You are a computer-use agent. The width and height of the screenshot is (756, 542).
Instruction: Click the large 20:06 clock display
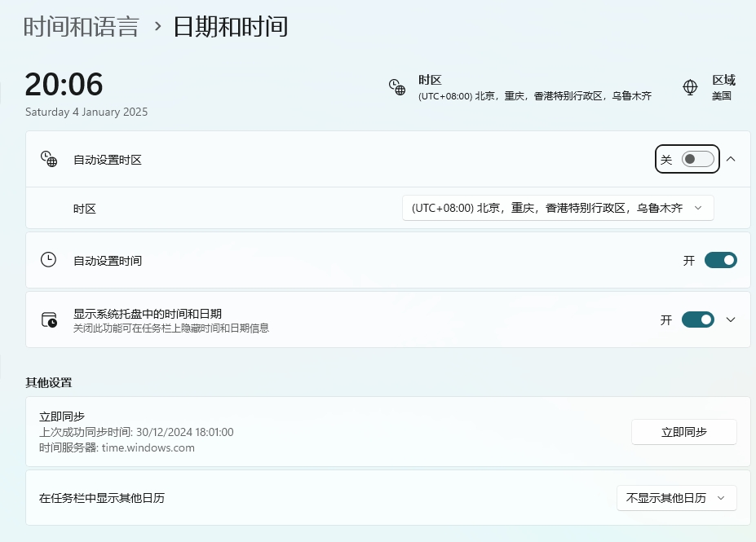click(64, 85)
